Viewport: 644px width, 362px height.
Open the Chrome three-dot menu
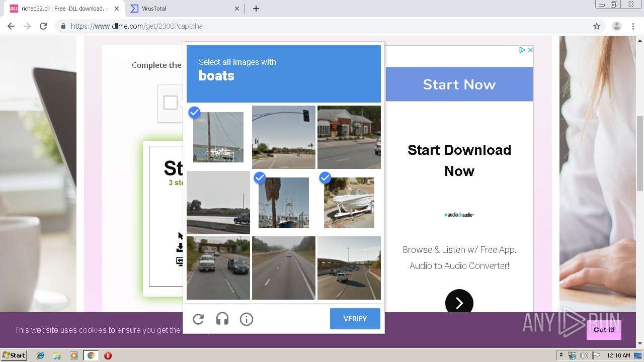point(634,26)
